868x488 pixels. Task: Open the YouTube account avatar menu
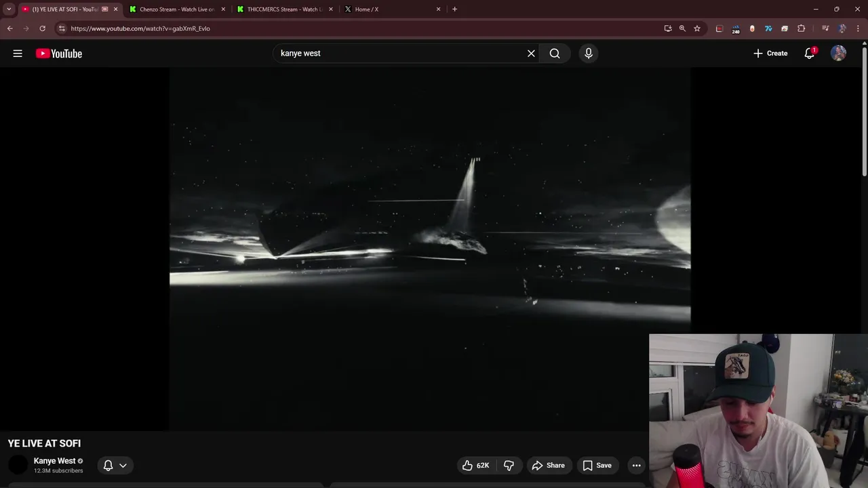coord(839,54)
